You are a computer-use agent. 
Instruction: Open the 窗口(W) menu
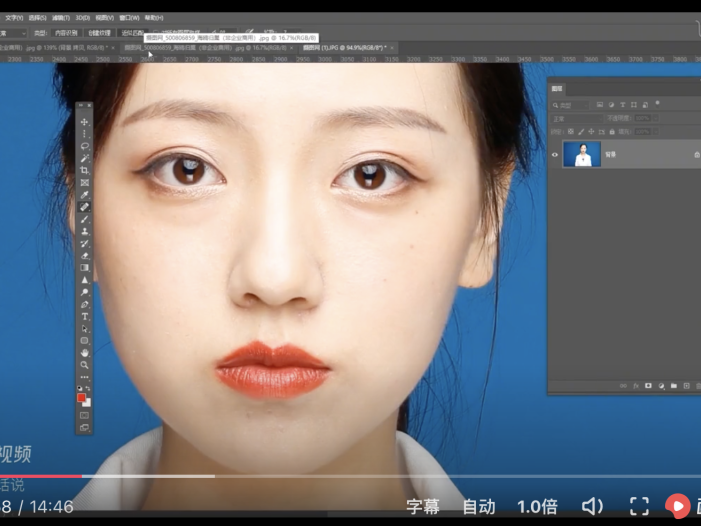pos(129,18)
